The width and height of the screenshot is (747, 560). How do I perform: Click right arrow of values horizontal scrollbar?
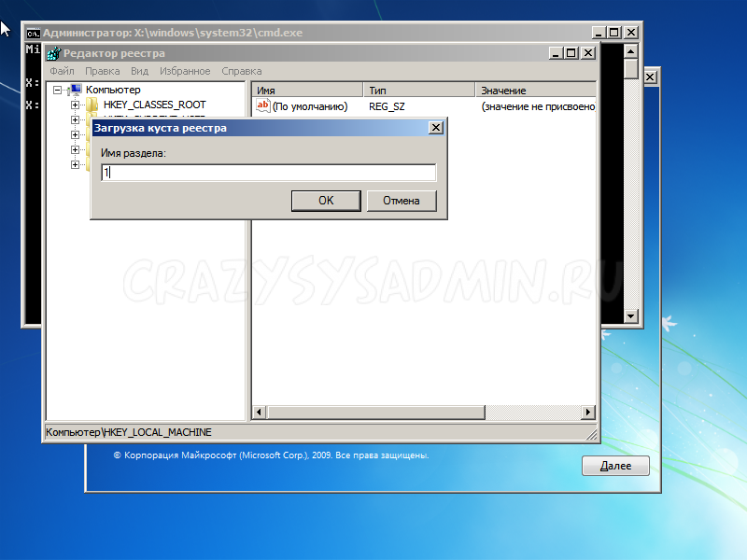pyautogui.click(x=588, y=413)
